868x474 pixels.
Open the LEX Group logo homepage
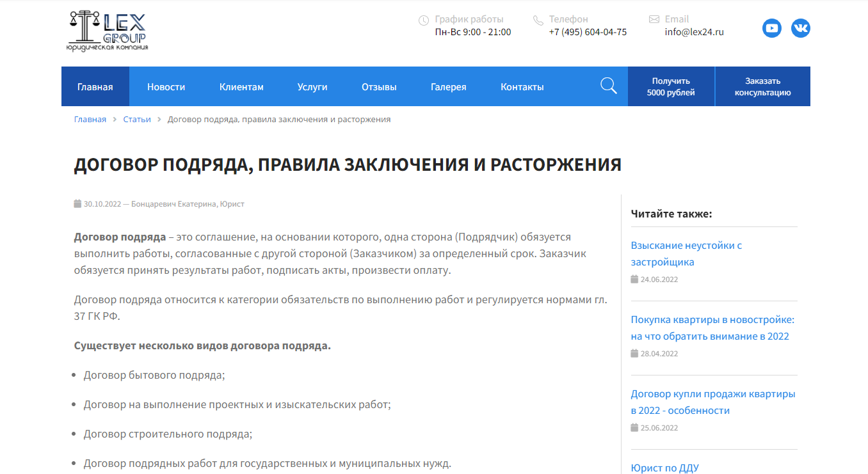click(108, 30)
